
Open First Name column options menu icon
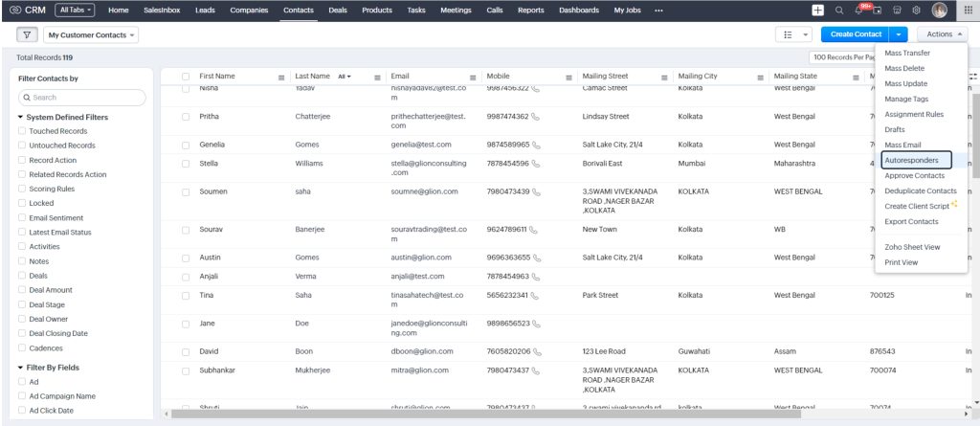[x=281, y=78]
